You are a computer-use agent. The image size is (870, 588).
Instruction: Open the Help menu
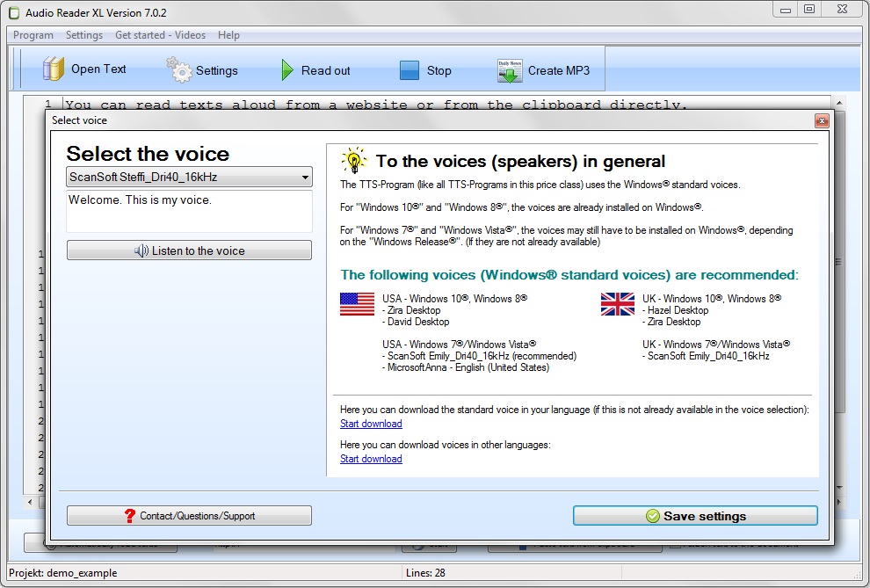[x=228, y=35]
